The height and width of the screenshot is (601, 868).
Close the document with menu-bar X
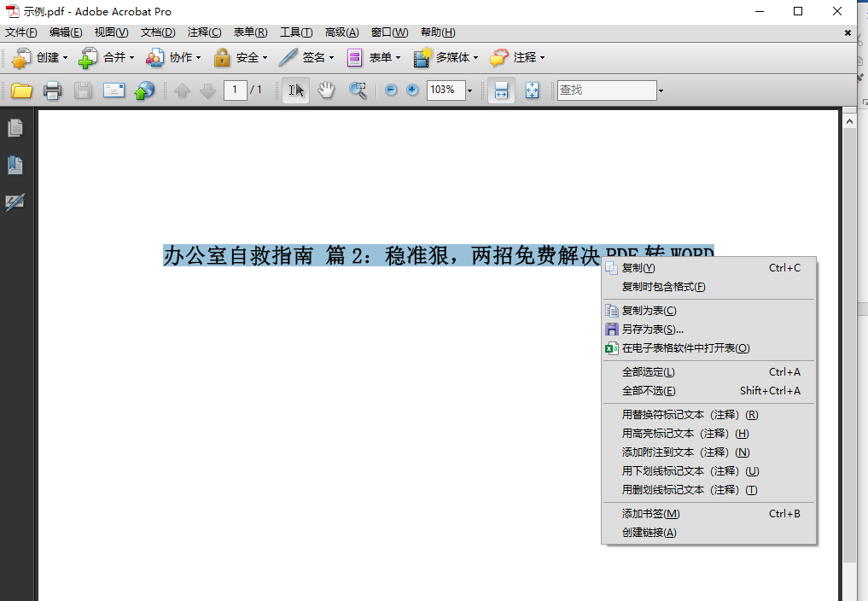click(848, 33)
